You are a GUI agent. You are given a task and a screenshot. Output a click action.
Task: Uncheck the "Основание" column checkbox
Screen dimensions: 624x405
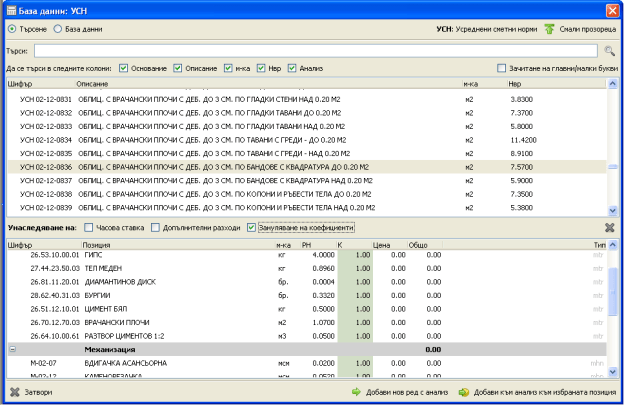(x=123, y=68)
